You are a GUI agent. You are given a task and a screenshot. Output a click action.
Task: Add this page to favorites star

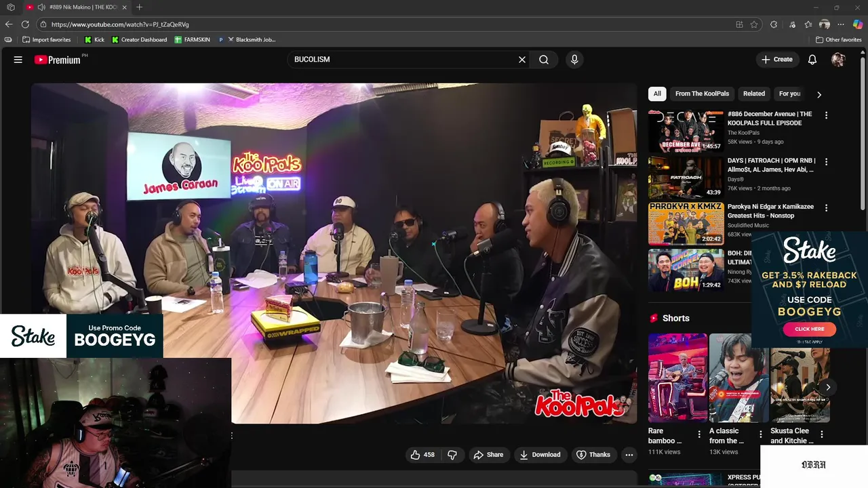pyautogui.click(x=754, y=24)
